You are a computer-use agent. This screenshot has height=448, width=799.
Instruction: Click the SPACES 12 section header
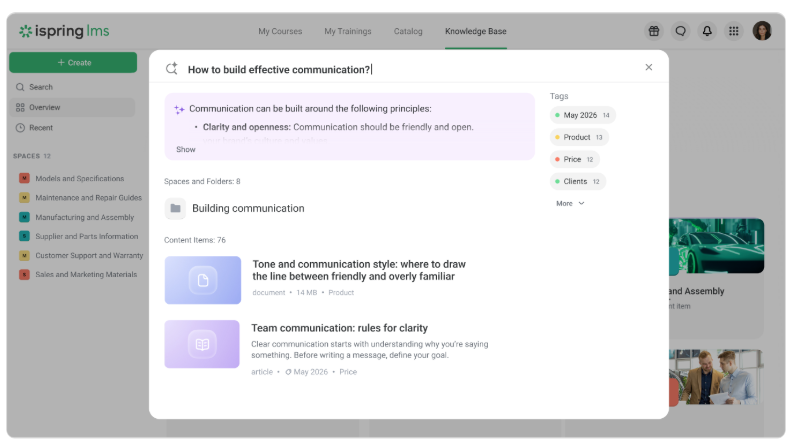32,156
